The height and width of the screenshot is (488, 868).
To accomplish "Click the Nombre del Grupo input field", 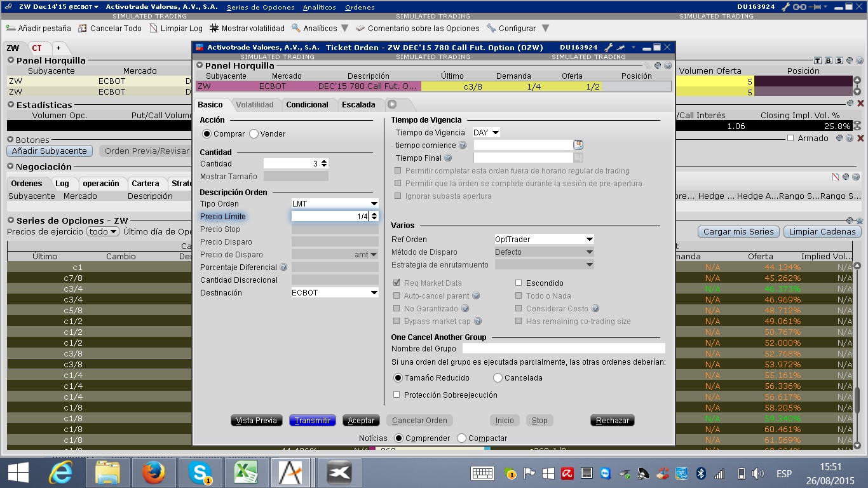I will [564, 349].
